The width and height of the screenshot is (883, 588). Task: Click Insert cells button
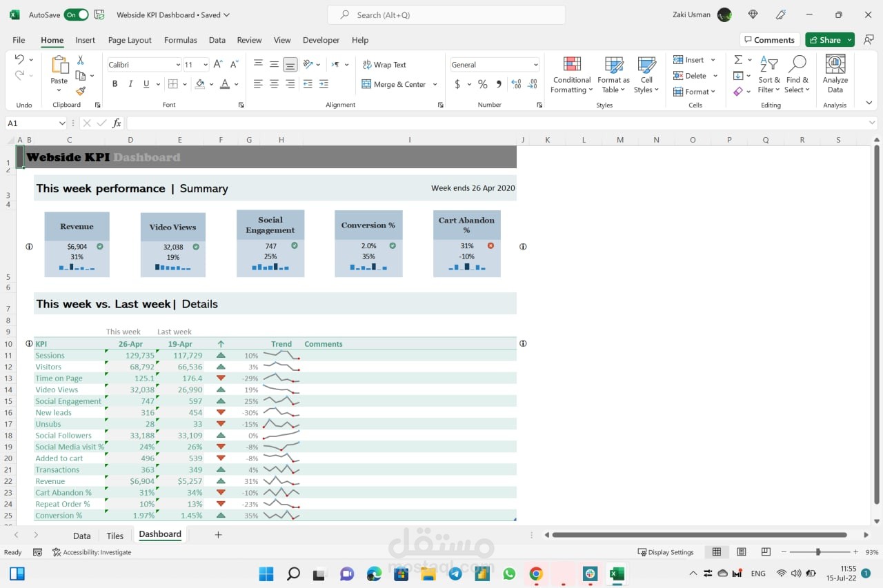688,60
